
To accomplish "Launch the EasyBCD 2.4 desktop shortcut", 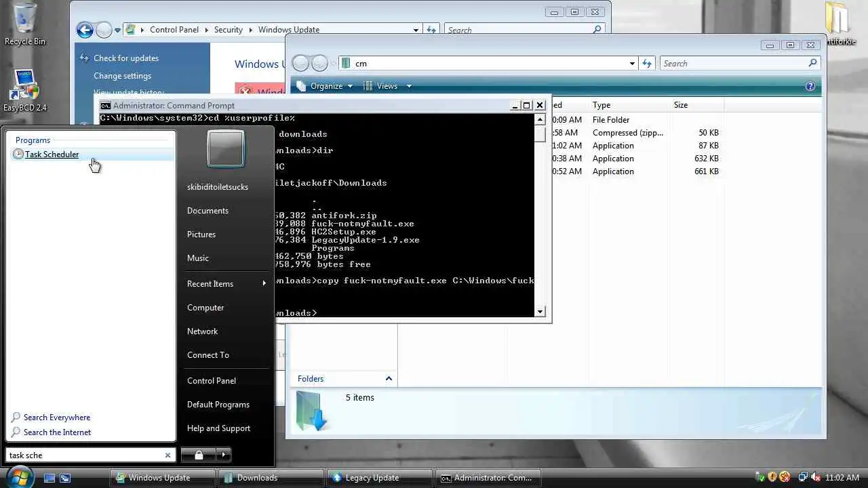I will (x=25, y=91).
